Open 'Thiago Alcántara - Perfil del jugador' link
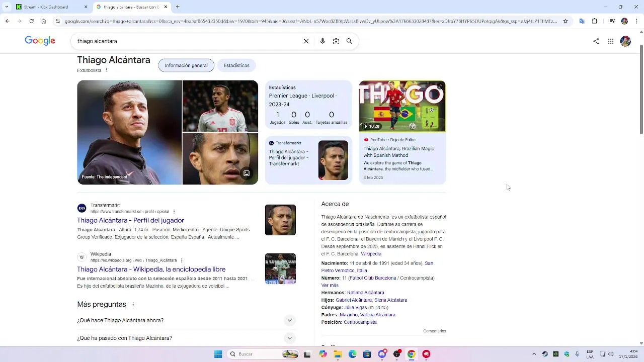The image size is (644, 362). (x=131, y=220)
